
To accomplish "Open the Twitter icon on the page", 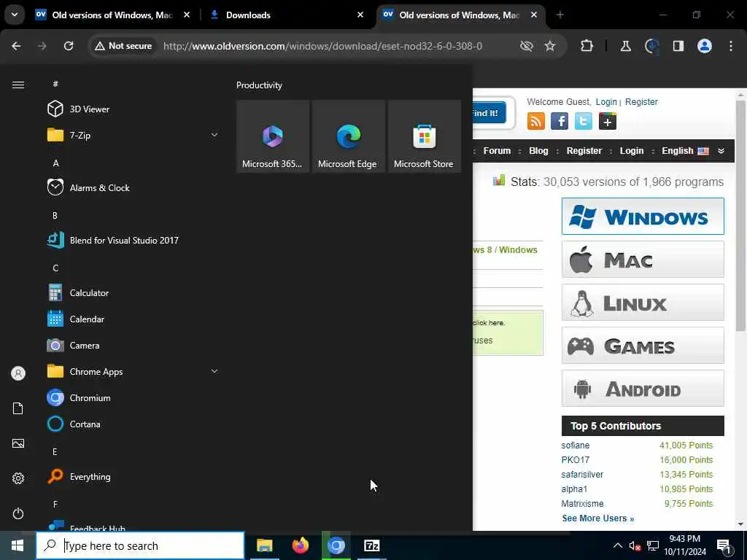I will click(583, 121).
